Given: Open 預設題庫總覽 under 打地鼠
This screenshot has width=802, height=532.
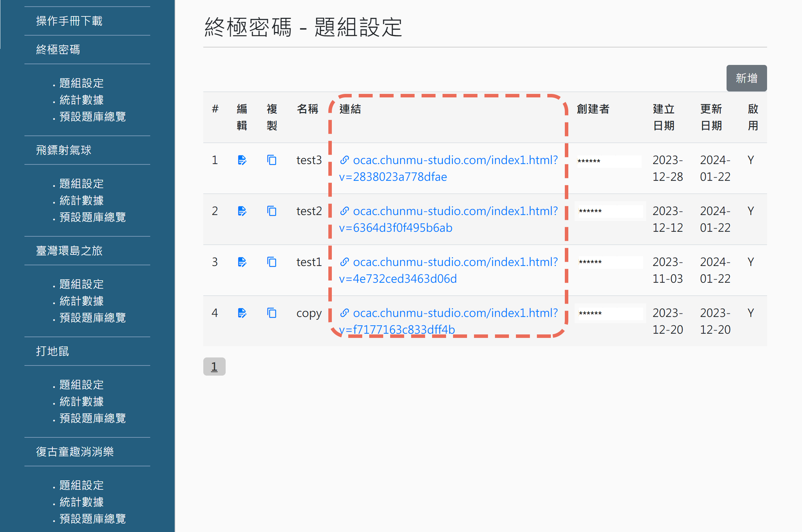Looking at the screenshot, I should [x=93, y=418].
